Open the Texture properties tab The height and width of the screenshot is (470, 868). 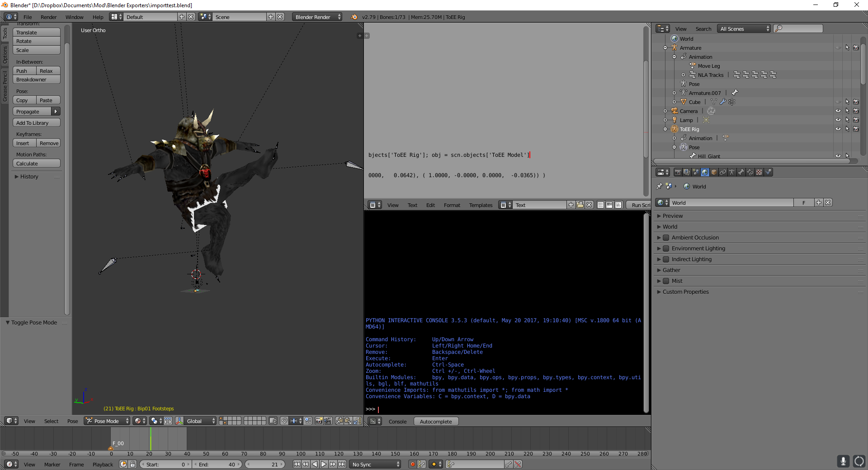pyautogui.click(x=759, y=172)
